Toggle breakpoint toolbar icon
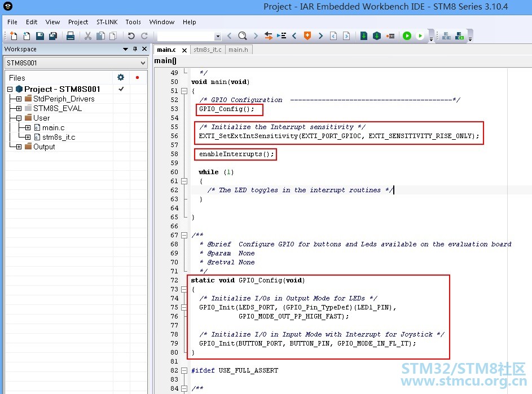532x394 pixels. click(390, 36)
